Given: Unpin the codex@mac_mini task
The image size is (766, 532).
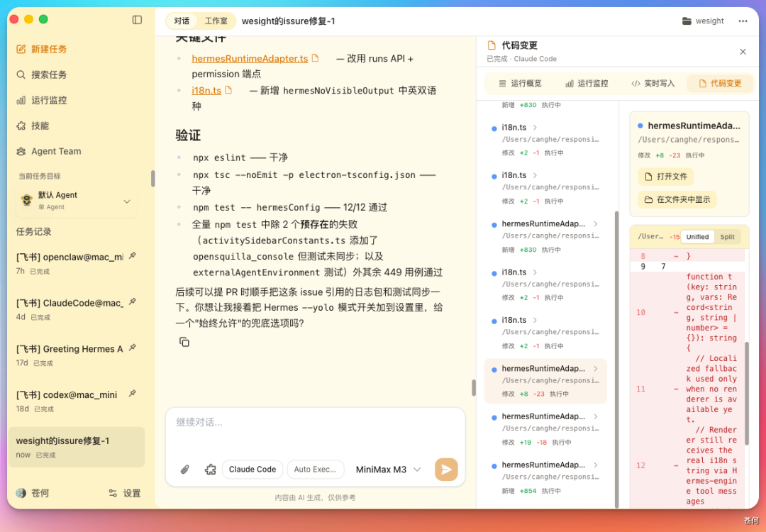Looking at the screenshot, I should (x=133, y=394).
